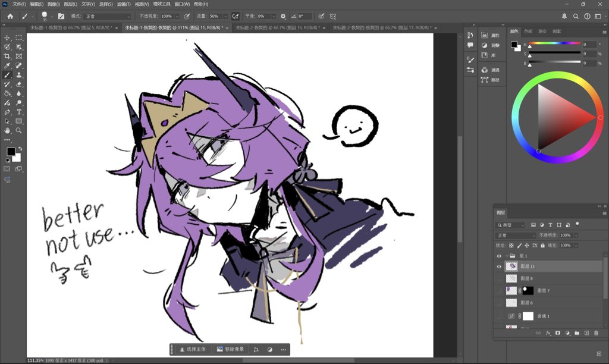Switch to 未标题-1-恢复的 @ 66.7% document tab
609x364 pixels.
(x=74, y=28)
